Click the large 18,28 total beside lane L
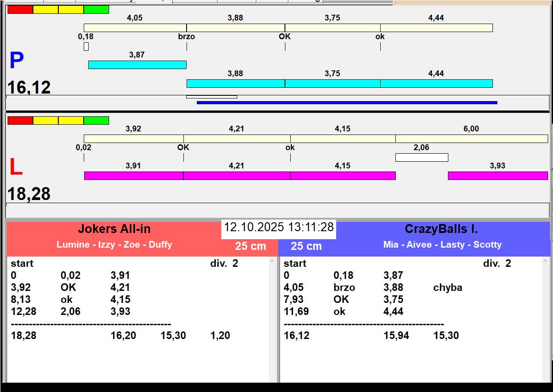This screenshot has height=392, width=553. [29, 194]
